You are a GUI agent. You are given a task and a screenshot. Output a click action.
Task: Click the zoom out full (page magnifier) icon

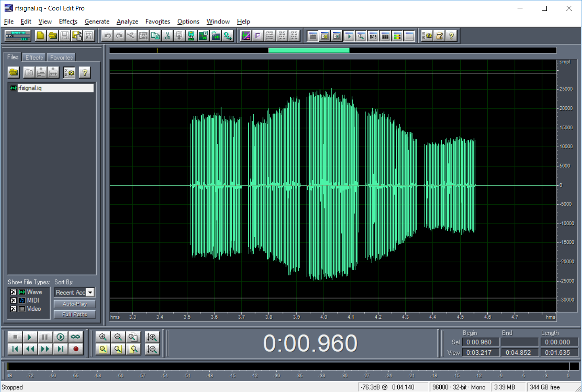(x=133, y=337)
